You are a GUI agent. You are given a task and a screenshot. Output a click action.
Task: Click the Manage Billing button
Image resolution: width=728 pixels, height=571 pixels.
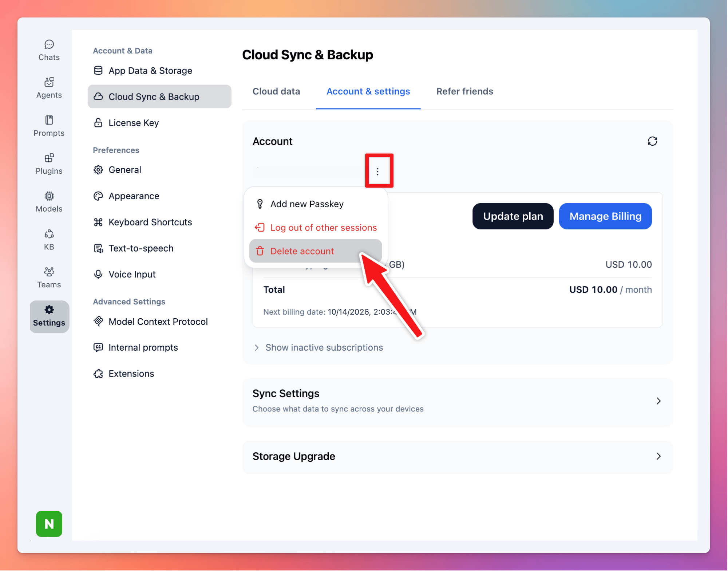coord(605,216)
